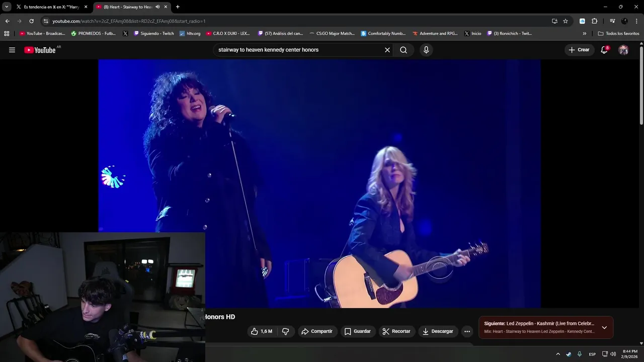Open the X icon bookmark after PROMIEDOS
Screen dimensions: 644x362
tap(125, 34)
